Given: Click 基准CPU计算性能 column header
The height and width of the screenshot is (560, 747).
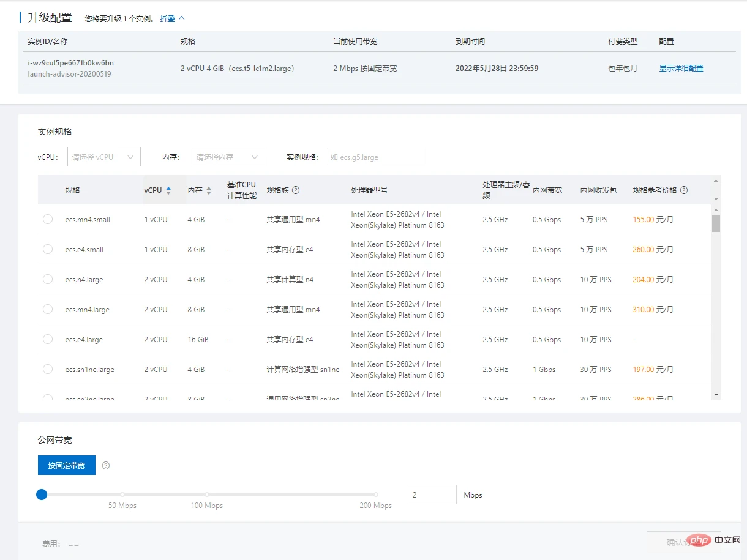Looking at the screenshot, I should (242, 190).
